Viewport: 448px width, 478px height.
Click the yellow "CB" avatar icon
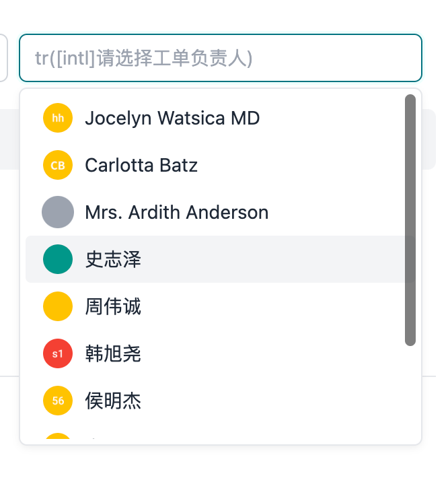click(58, 166)
